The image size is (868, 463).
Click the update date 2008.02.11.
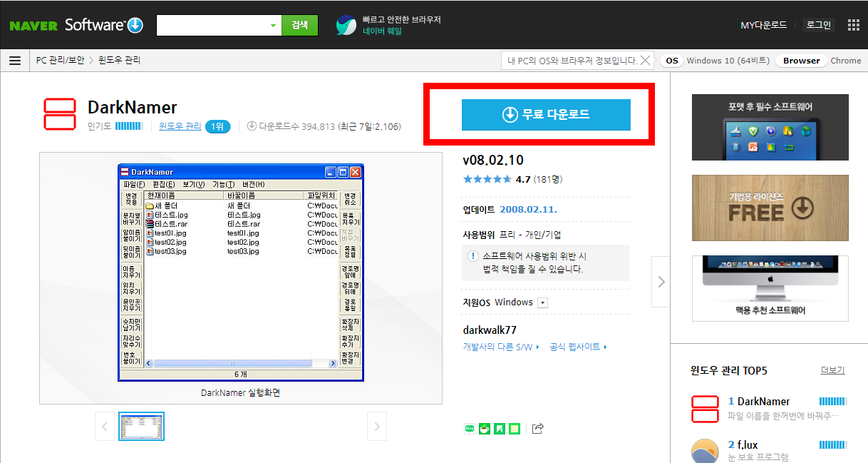click(528, 209)
